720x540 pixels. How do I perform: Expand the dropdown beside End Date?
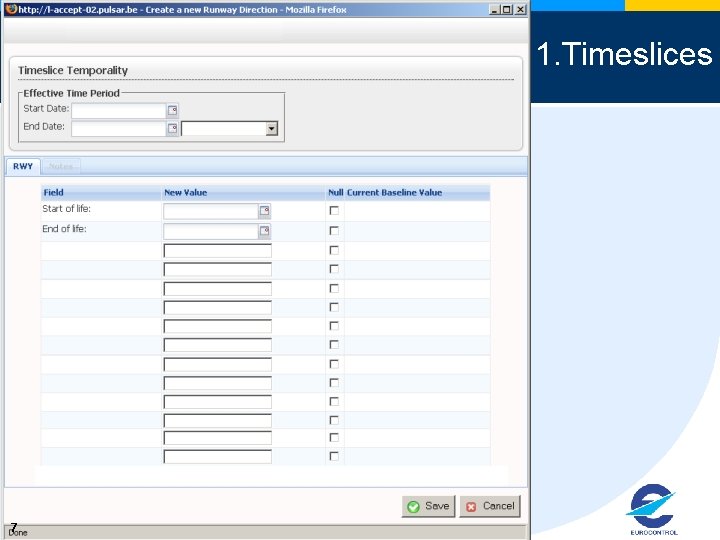tap(271, 129)
